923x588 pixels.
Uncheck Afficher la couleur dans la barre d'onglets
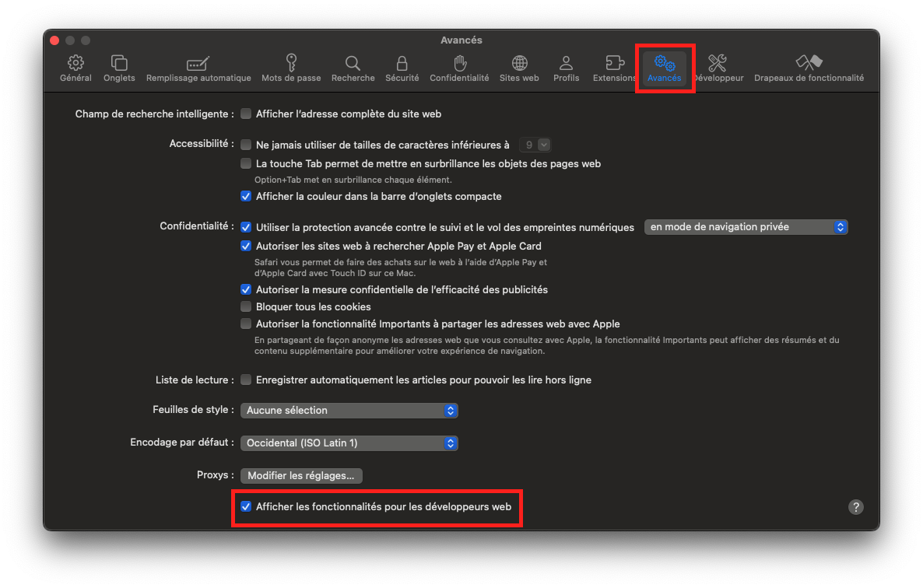point(246,197)
